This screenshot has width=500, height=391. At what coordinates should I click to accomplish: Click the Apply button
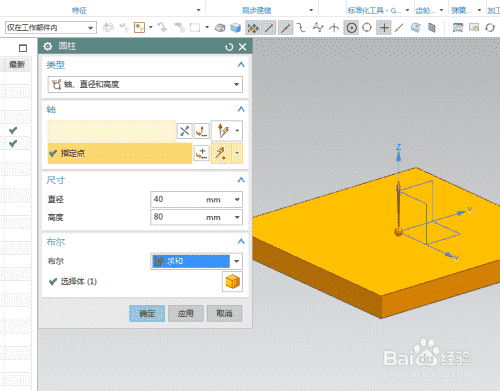click(x=186, y=313)
